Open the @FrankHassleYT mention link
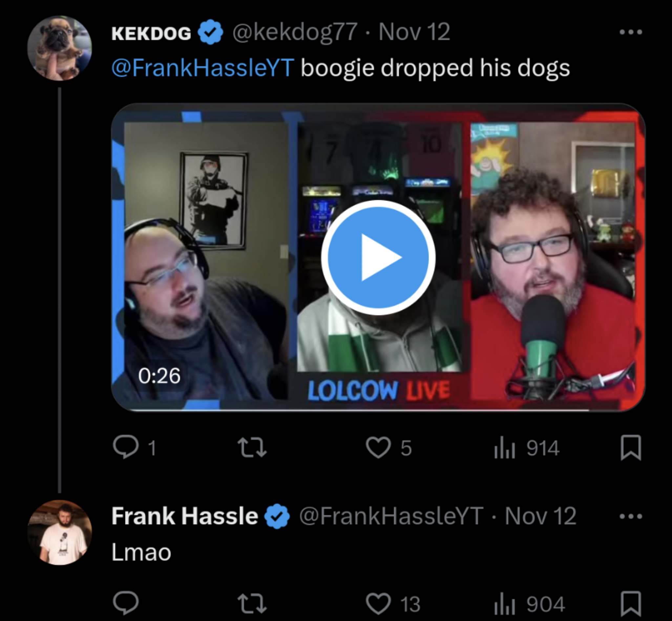This screenshot has height=621, width=672. click(x=203, y=68)
